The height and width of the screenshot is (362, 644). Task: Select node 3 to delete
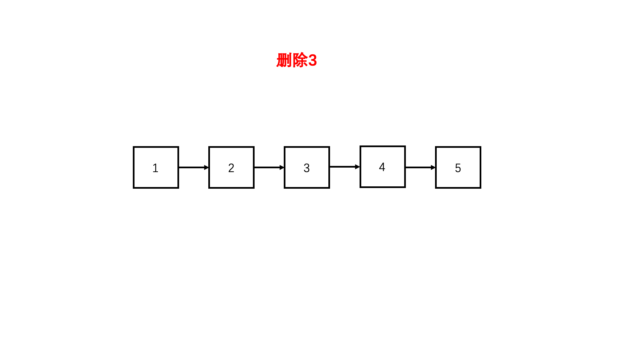click(x=307, y=167)
